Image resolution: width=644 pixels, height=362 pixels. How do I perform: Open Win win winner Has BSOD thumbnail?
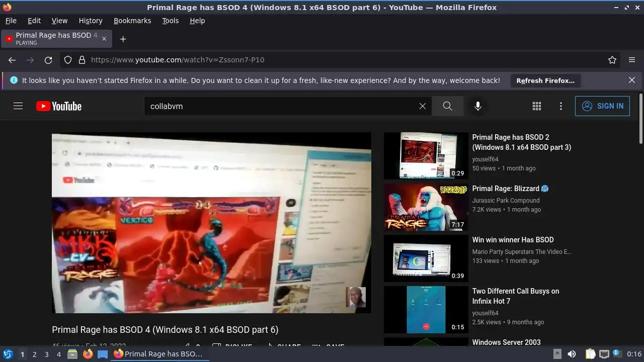click(426, 258)
